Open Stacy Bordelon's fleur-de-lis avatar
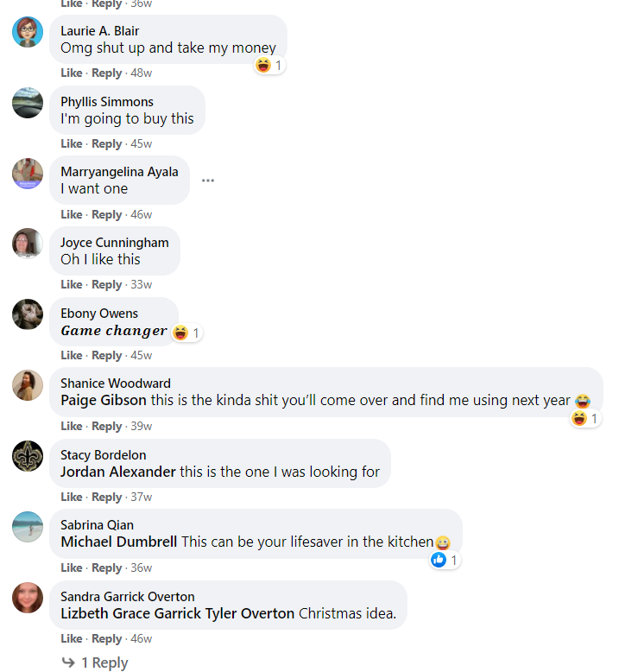619x672 pixels. coord(28,456)
